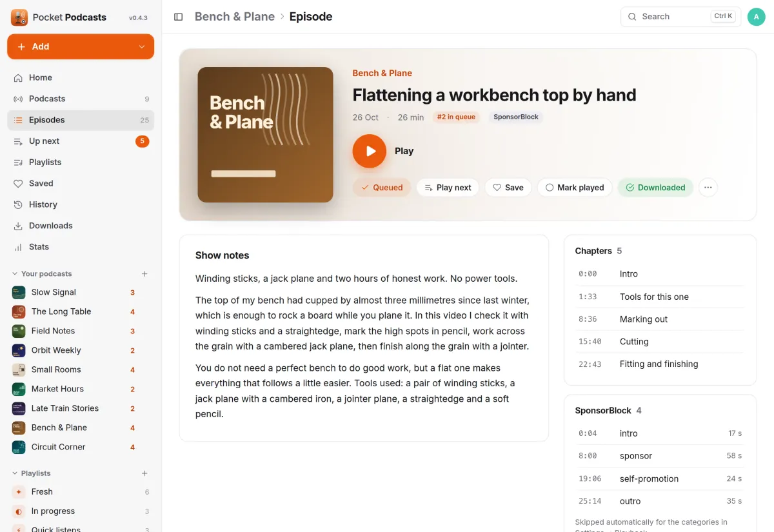The height and width of the screenshot is (532, 774).
Task: Open the Add dropdown chevron
Action: pyautogui.click(x=142, y=46)
